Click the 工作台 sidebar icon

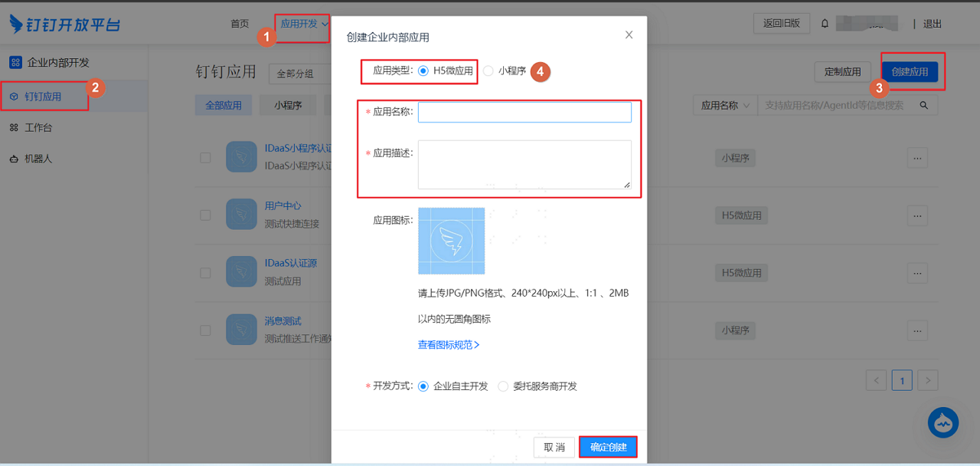point(14,128)
